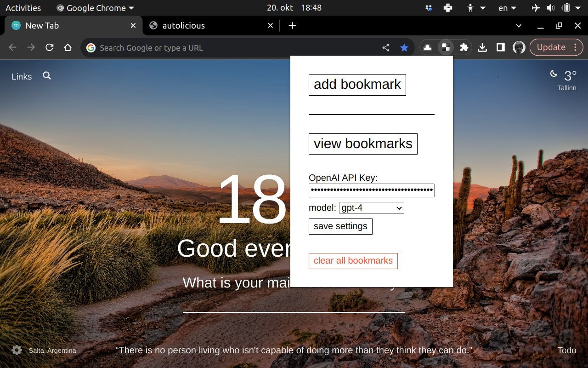This screenshot has width=588, height=368.
Task: Open the model gpt-4 dropdown
Action: tap(372, 208)
